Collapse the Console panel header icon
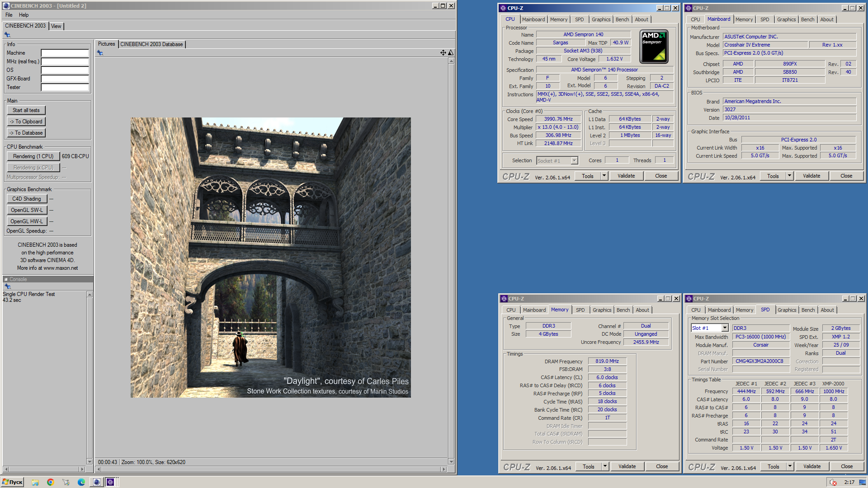868x488 pixels. point(6,279)
